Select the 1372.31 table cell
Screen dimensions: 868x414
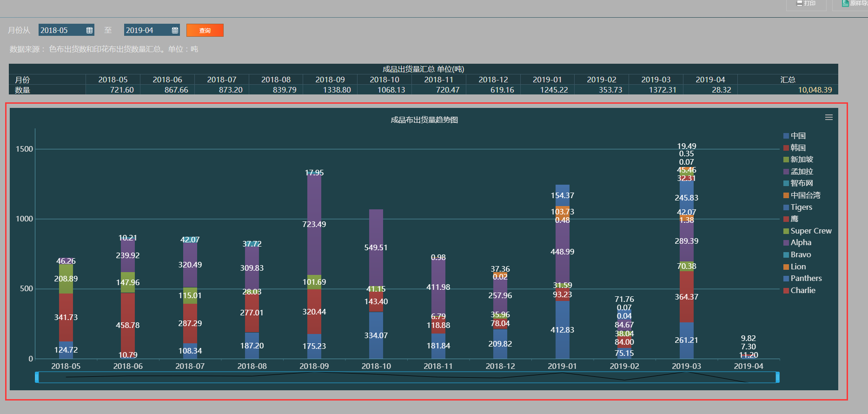coord(656,90)
